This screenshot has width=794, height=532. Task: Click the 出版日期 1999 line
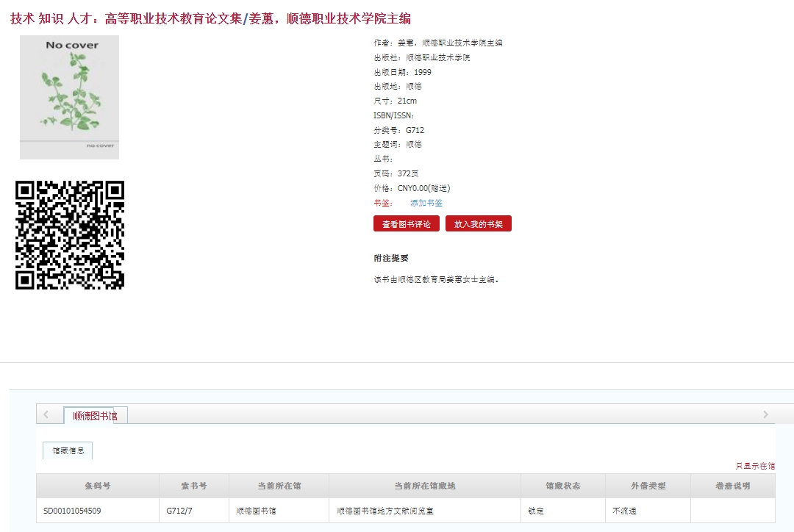pyautogui.click(x=403, y=73)
